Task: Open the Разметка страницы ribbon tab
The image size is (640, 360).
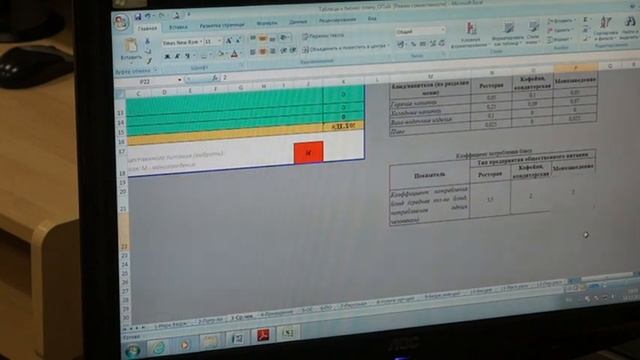Action: tap(222, 25)
